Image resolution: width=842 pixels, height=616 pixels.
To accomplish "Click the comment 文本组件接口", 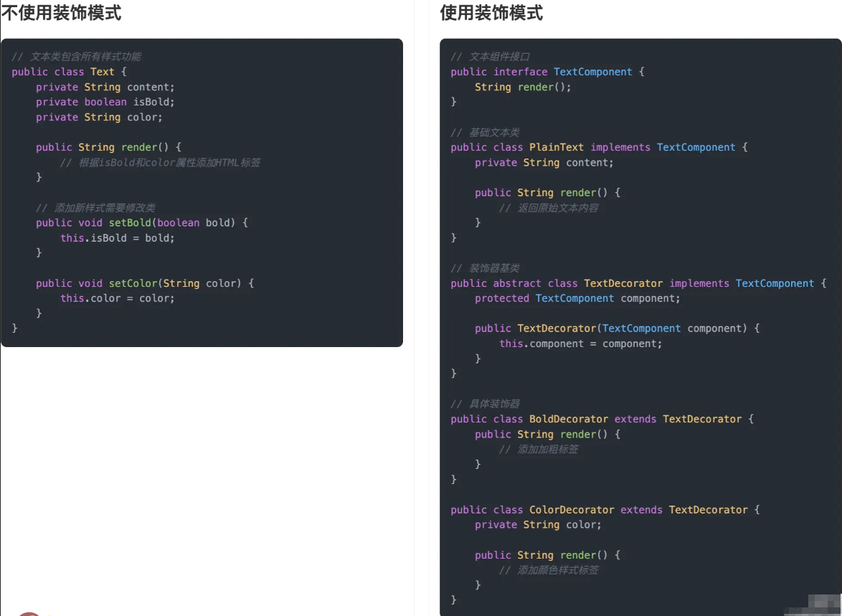I will 491,57.
